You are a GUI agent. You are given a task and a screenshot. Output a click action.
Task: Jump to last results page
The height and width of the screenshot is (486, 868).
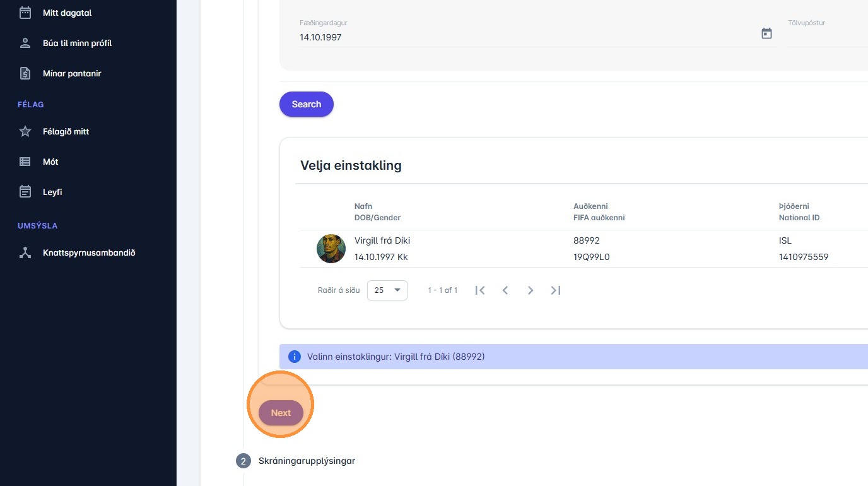pos(556,290)
